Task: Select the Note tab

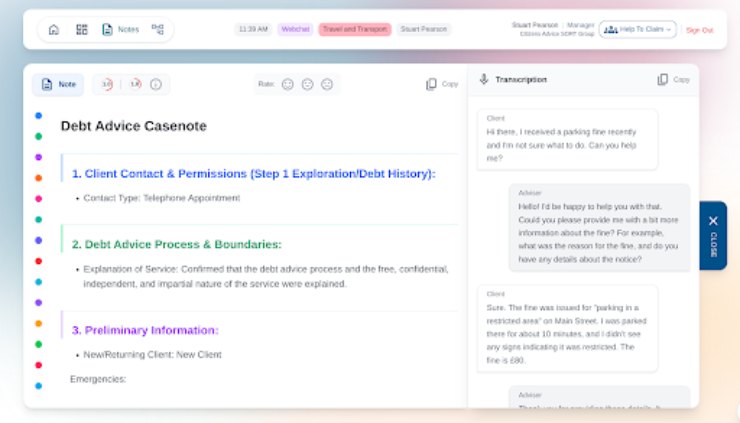Action: [x=58, y=85]
